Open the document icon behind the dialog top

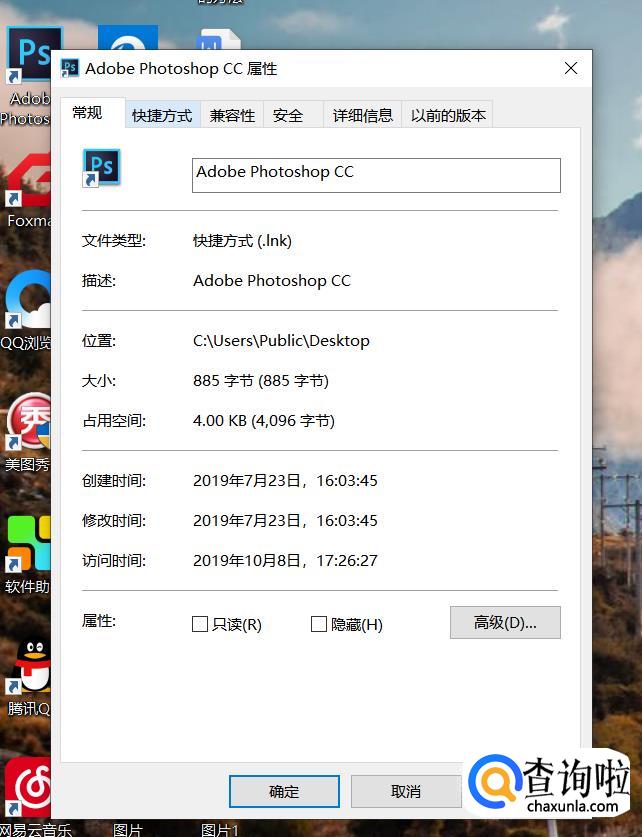coord(218,40)
